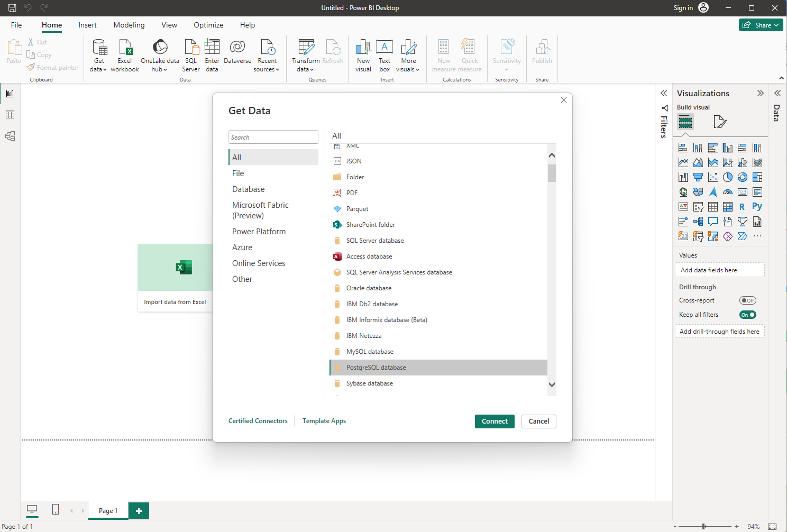
Task: Open the Get data dropdown arrow
Action: pos(105,70)
